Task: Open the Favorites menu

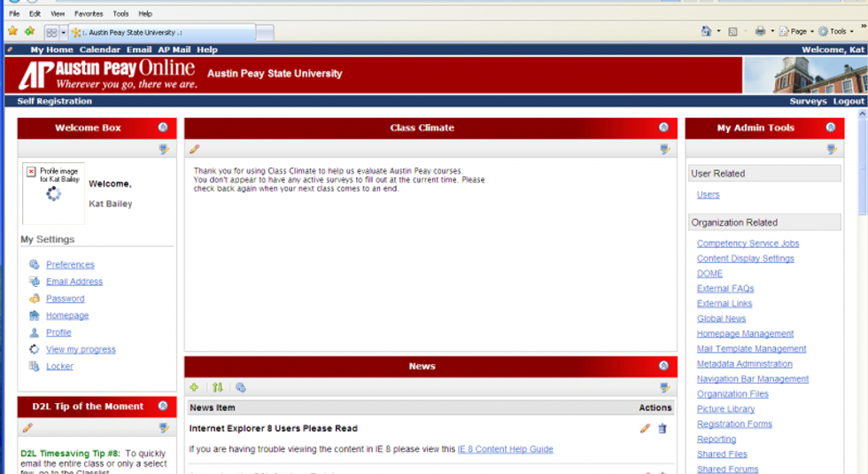Action: (x=88, y=14)
